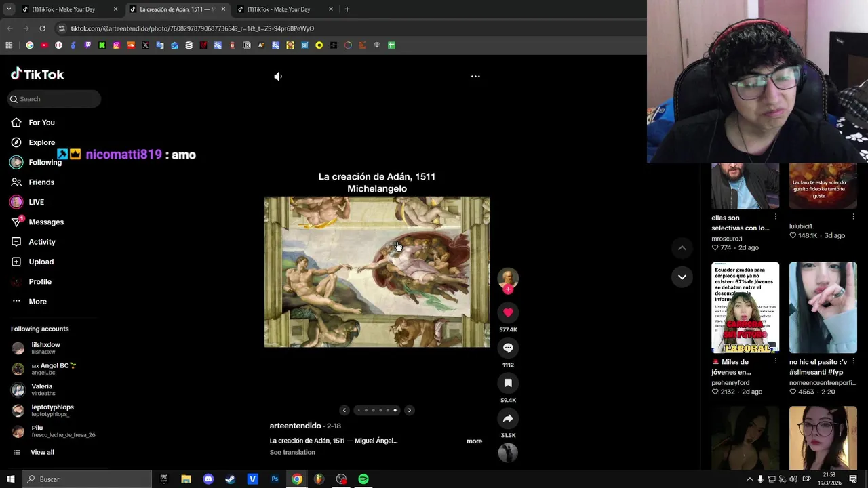Open the Upload page
Screen dimensions: 868x488
point(41,262)
